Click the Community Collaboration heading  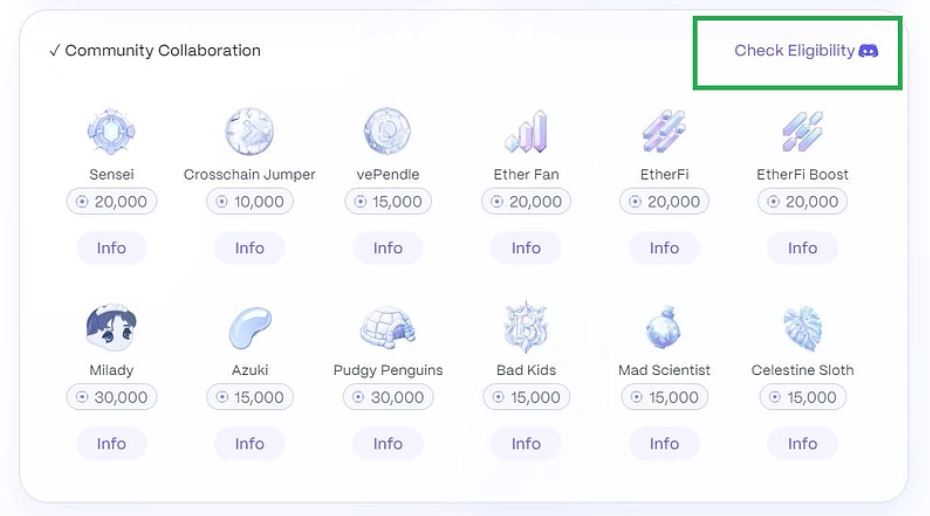155,50
